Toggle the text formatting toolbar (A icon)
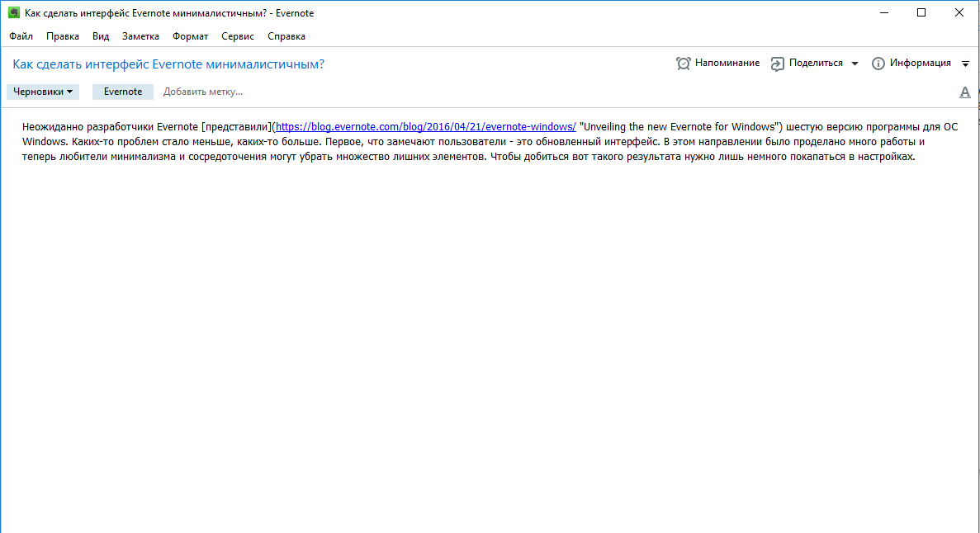Viewport: 980px width, 533px height. (x=965, y=92)
